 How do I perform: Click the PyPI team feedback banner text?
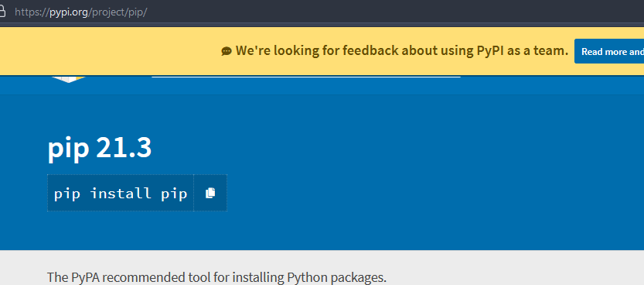point(402,50)
